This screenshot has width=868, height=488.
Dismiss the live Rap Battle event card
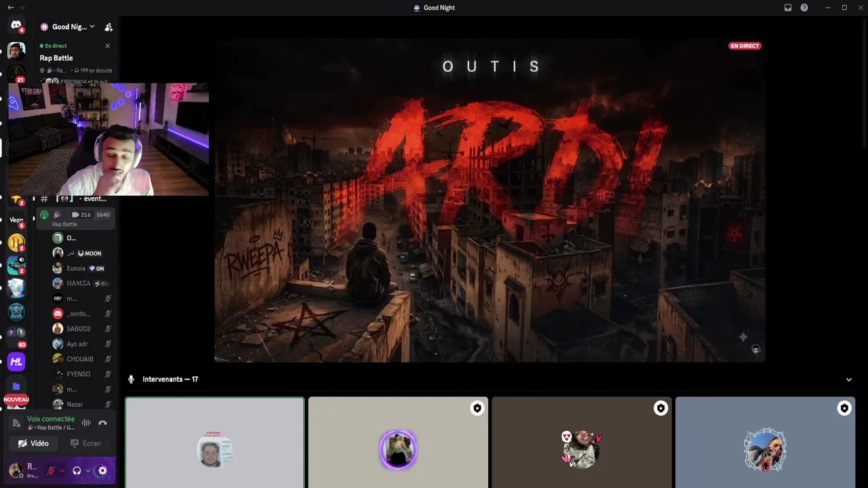click(x=107, y=46)
